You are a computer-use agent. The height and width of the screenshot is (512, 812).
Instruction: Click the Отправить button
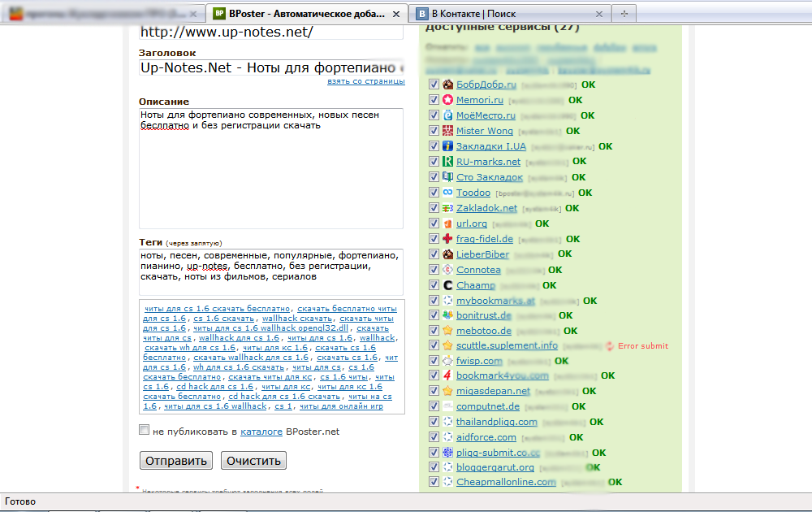click(176, 461)
